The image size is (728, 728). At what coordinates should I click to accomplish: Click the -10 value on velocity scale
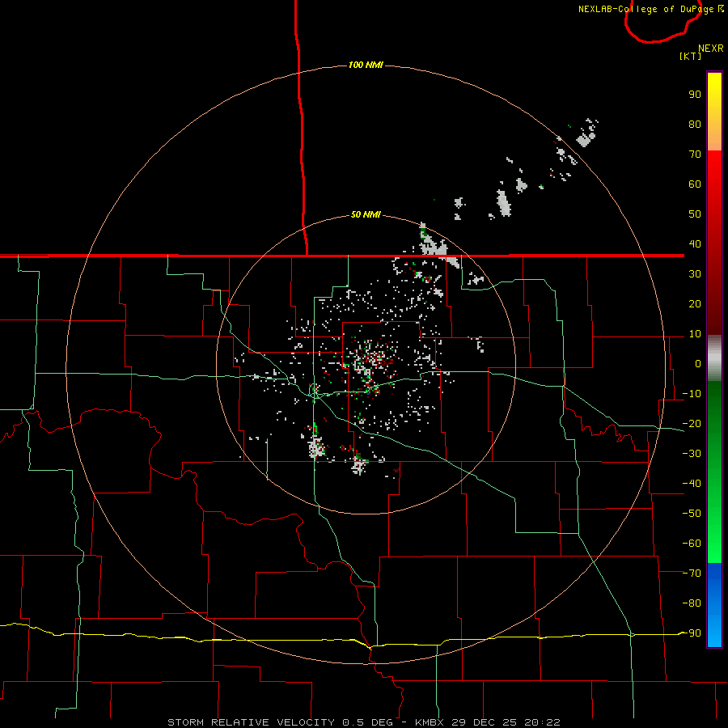692,394
